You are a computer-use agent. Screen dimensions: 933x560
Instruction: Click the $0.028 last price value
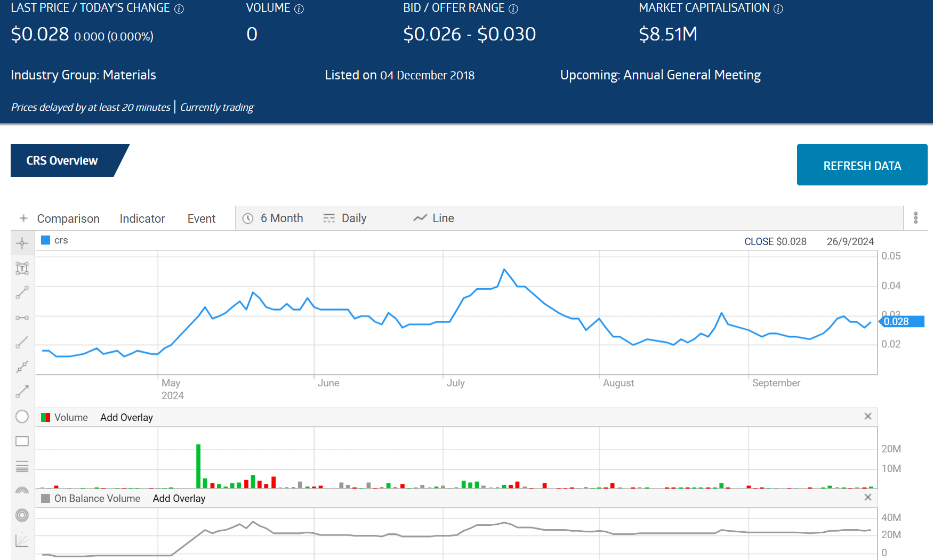click(x=40, y=34)
